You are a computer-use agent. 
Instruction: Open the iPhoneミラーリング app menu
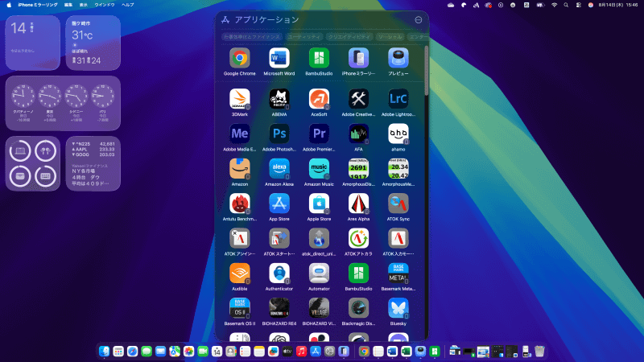click(37, 5)
